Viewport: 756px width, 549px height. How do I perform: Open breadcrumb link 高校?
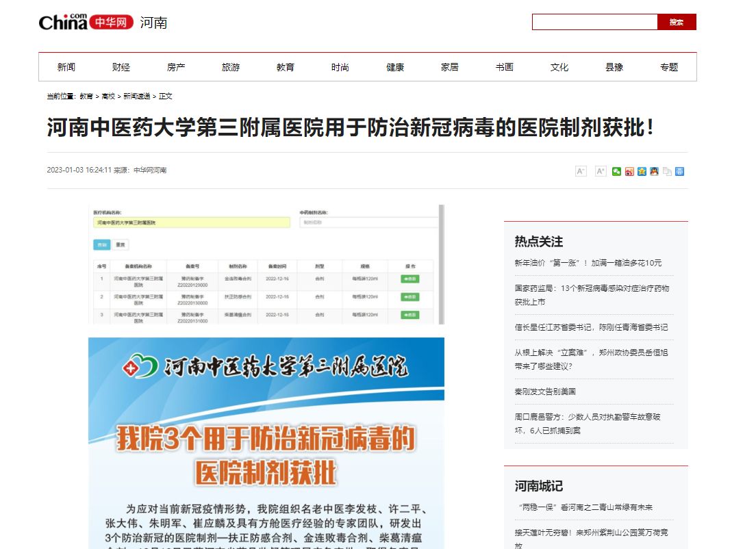click(109, 97)
